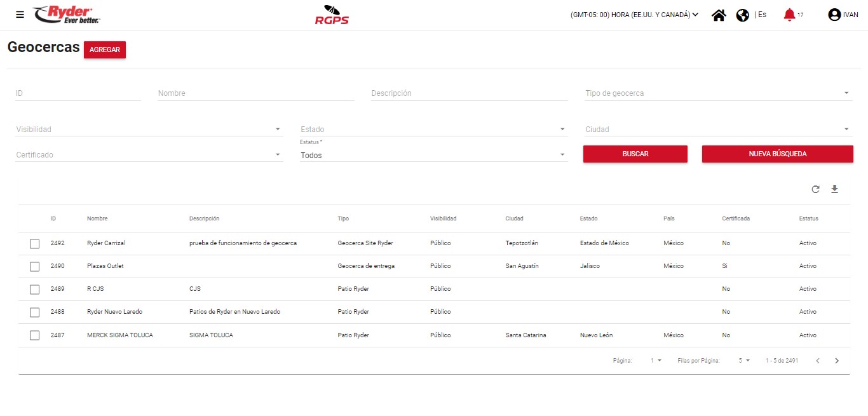Download the geocercas list

[835, 189]
